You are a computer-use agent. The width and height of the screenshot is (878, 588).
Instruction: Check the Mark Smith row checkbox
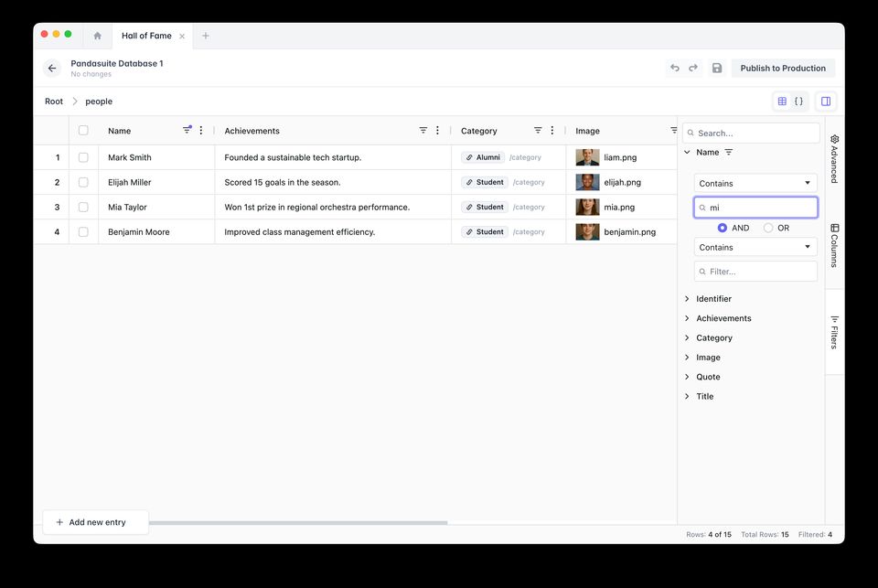(83, 157)
